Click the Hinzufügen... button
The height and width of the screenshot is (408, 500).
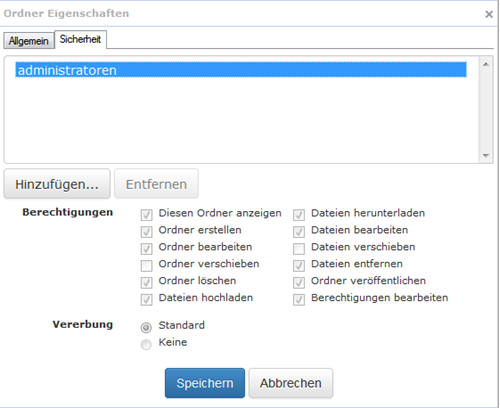[x=57, y=184]
